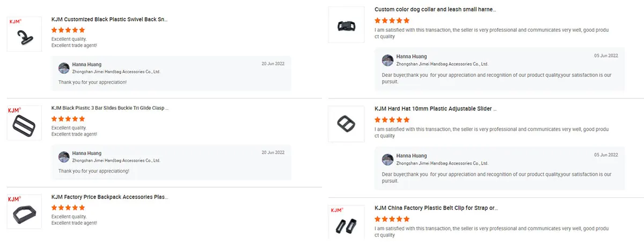Screen dimensions: 644x242
Task: Open the black swivel snap hook product thumbnail
Action: (x=24, y=34)
